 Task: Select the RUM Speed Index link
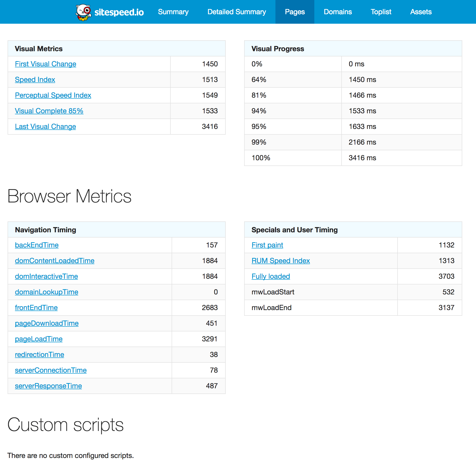pyautogui.click(x=280, y=260)
